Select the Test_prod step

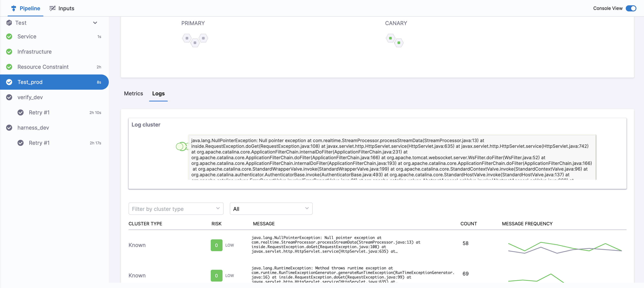point(54,82)
